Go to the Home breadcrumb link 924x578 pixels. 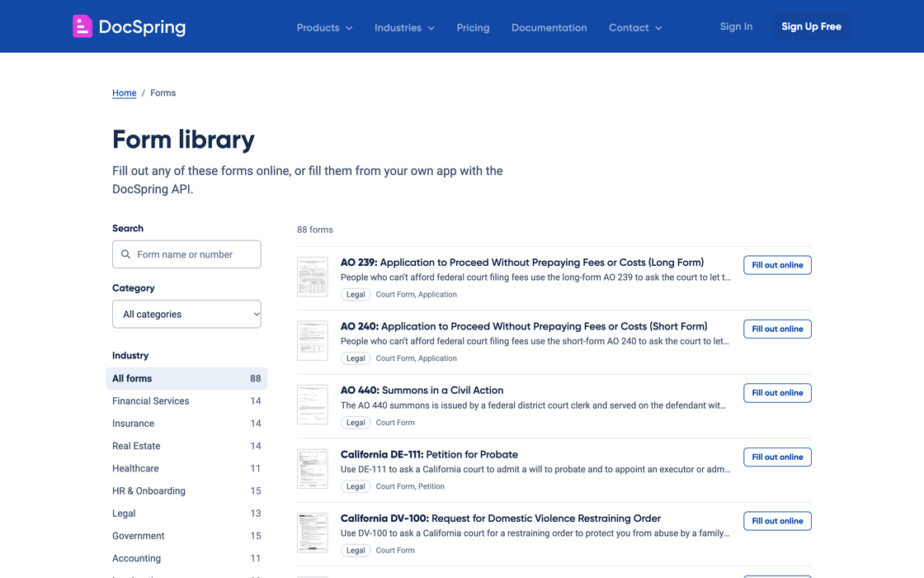pyautogui.click(x=125, y=93)
